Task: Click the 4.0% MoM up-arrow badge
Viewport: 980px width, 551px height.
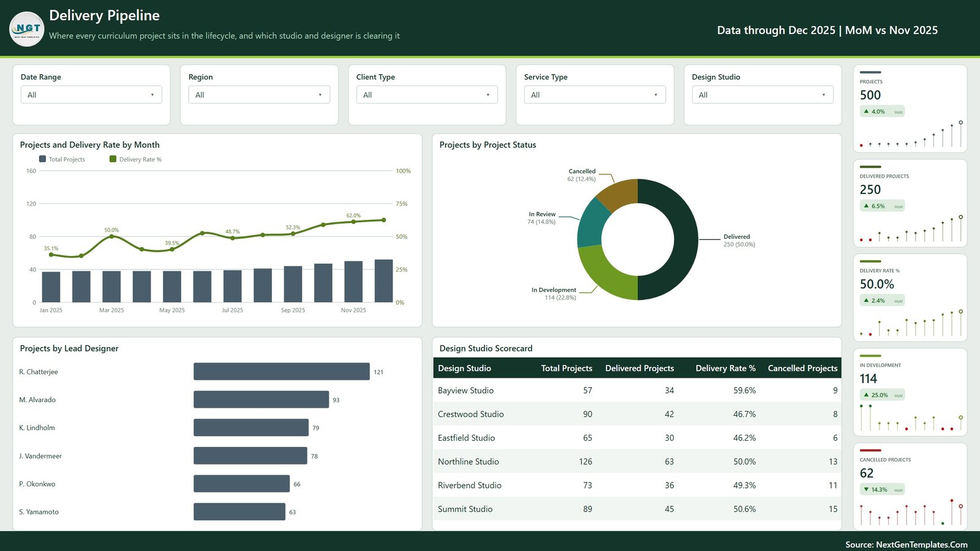Action: (x=883, y=112)
